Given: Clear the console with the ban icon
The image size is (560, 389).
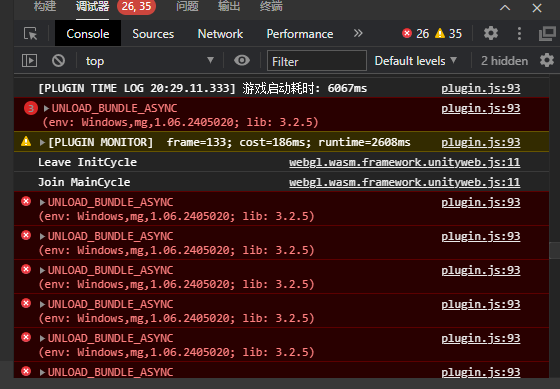Looking at the screenshot, I should 58,60.
